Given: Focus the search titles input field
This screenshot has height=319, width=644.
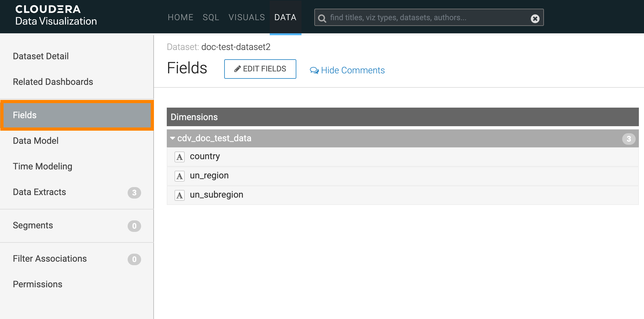Looking at the screenshot, I should click(427, 18).
